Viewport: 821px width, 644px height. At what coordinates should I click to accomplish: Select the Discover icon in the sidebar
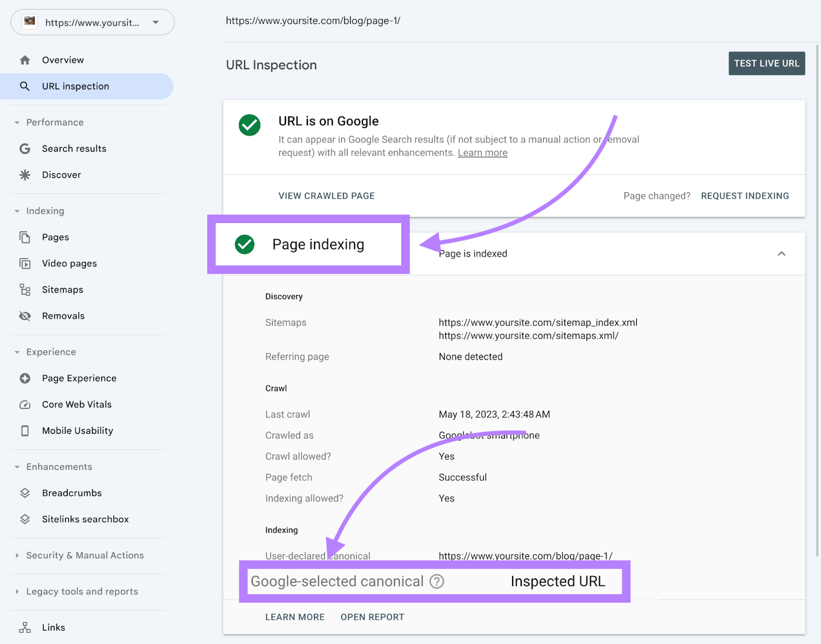(25, 175)
